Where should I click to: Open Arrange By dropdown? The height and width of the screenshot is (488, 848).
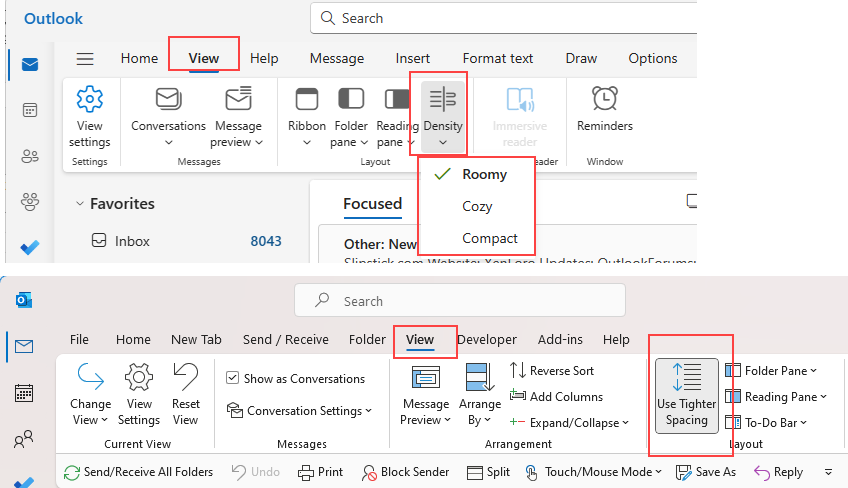tap(480, 395)
